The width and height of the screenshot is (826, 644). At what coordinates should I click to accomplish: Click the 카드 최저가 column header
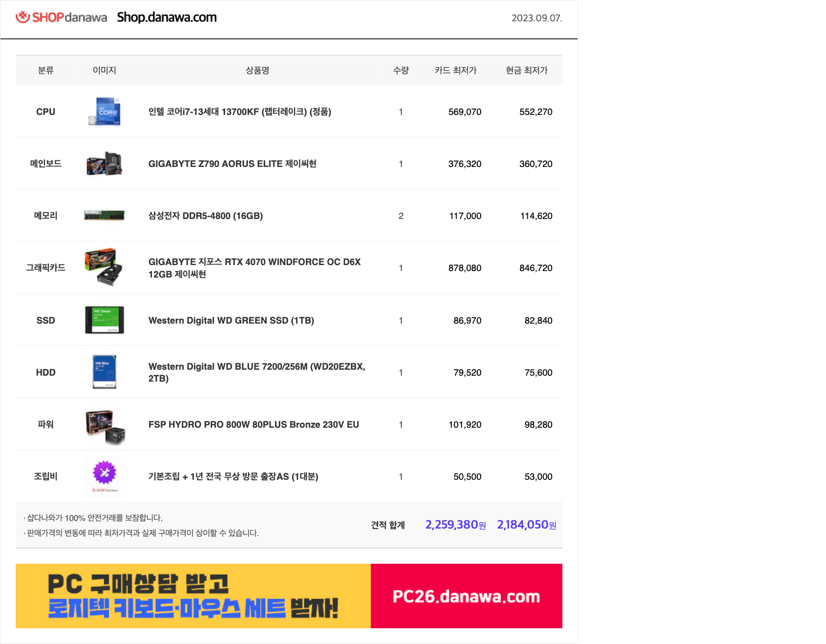click(455, 70)
